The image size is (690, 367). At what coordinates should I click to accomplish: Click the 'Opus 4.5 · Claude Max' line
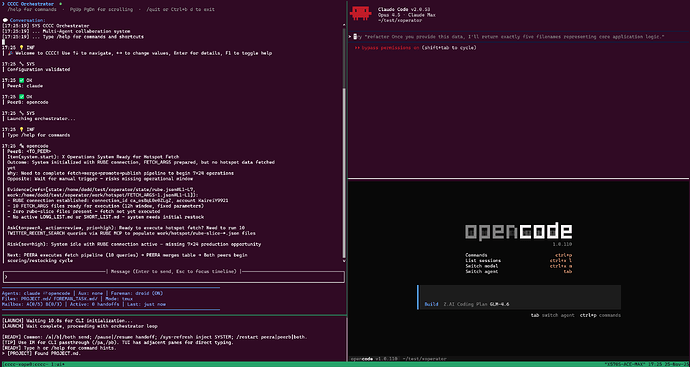[x=406, y=15]
